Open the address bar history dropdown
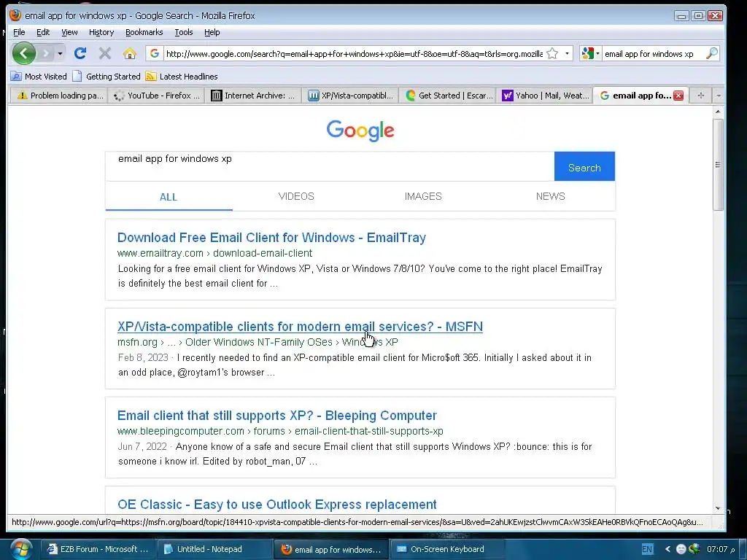The height and width of the screenshot is (560, 747). [x=567, y=53]
